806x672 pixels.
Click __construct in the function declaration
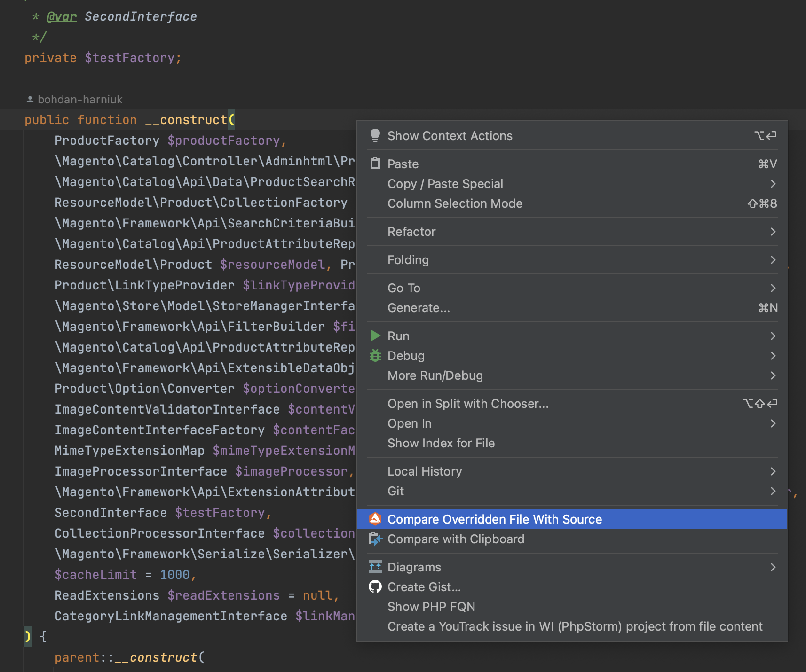pyautogui.click(x=186, y=120)
